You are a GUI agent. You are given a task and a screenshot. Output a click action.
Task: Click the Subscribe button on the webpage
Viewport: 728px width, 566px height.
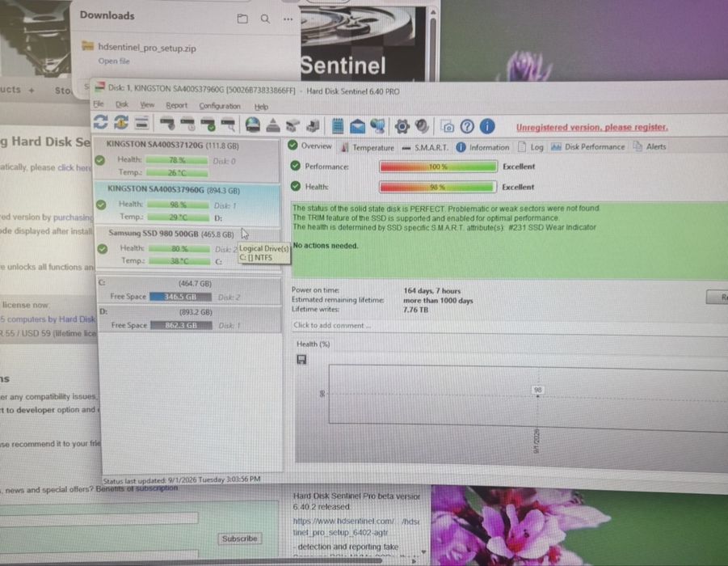[x=239, y=539]
